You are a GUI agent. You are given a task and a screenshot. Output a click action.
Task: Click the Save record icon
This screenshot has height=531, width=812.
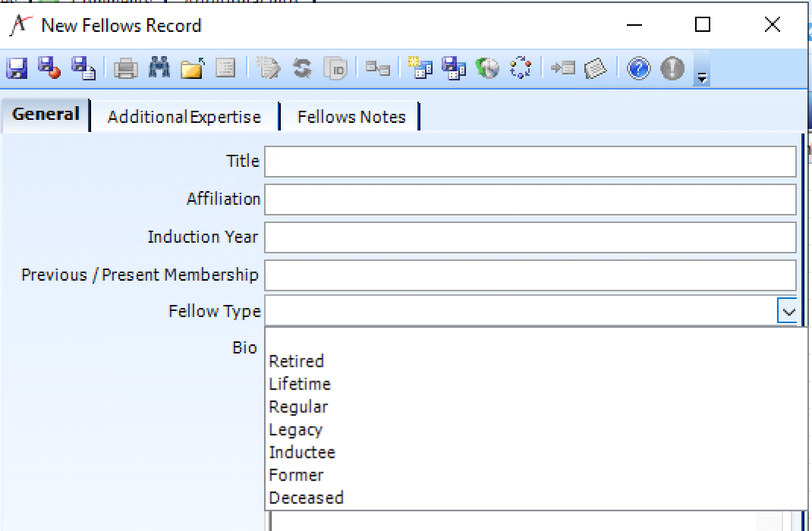(x=17, y=68)
